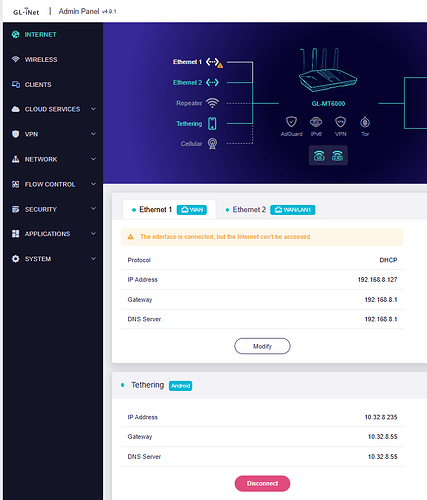The height and width of the screenshot is (500, 427).
Task: Click the cloud icon beside CLOUD SERVICES
Action: (15, 109)
